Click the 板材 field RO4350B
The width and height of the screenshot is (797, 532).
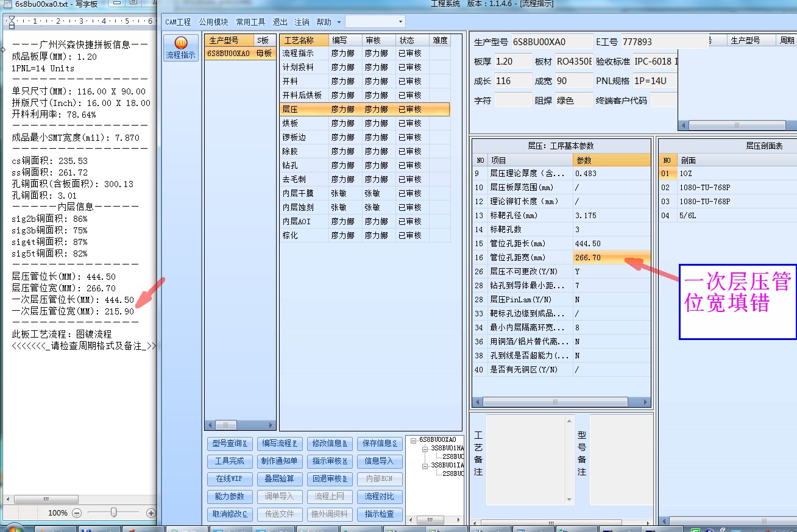pos(573,62)
